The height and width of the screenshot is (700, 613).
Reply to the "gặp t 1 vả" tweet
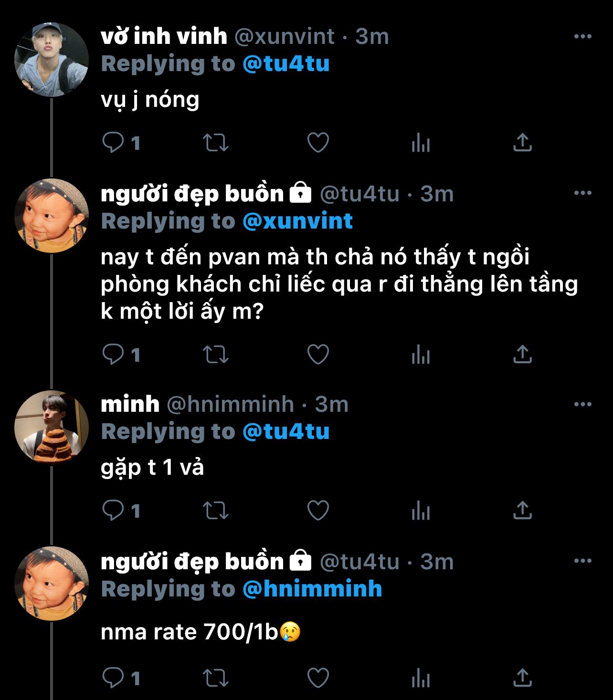click(x=114, y=511)
